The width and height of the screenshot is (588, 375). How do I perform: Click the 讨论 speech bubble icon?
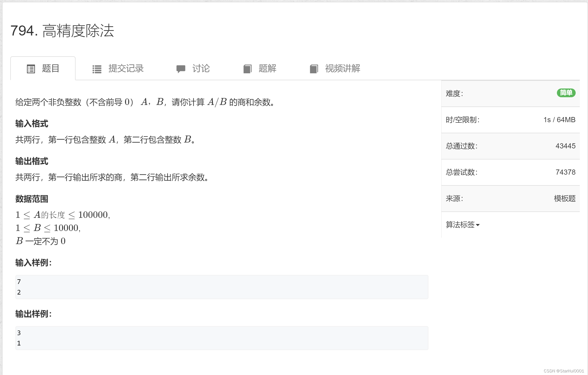(181, 69)
